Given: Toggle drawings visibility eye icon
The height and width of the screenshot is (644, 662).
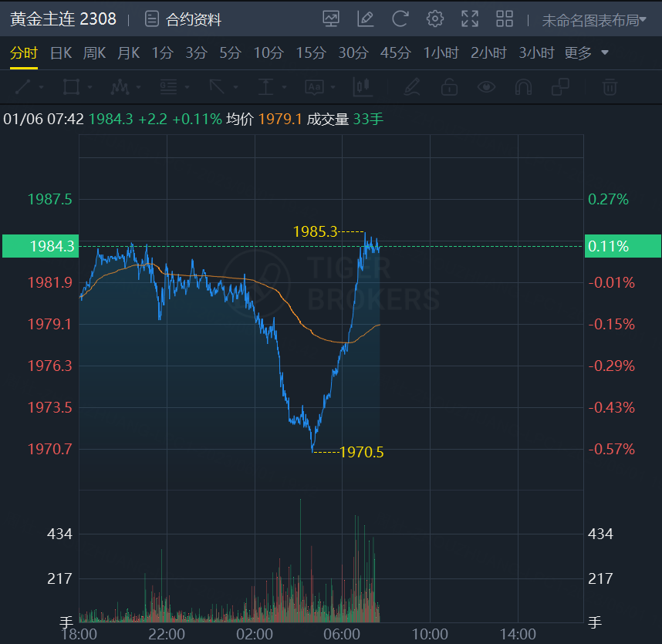Looking at the screenshot, I should tap(486, 87).
